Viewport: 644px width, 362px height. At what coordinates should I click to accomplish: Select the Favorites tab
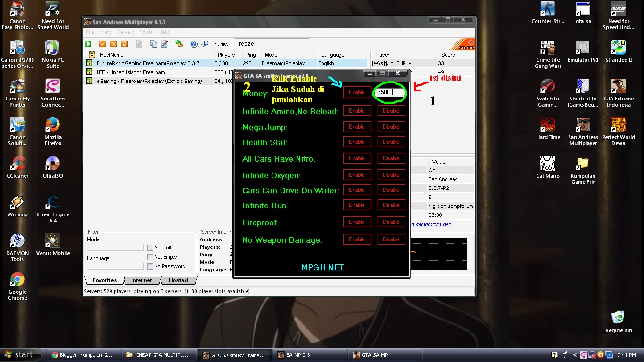(105, 280)
